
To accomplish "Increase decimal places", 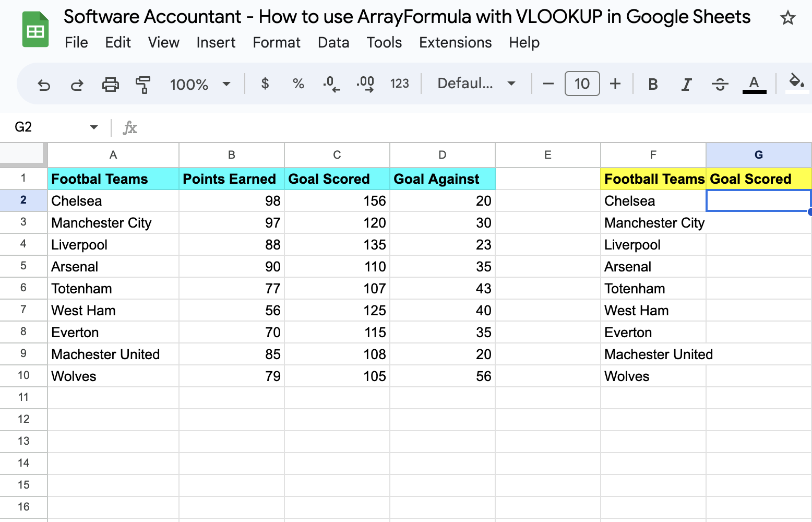I will click(x=365, y=84).
